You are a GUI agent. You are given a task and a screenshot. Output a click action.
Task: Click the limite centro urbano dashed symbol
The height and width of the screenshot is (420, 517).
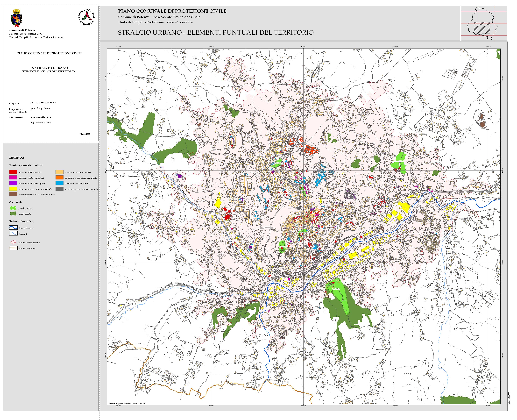click(x=13, y=242)
